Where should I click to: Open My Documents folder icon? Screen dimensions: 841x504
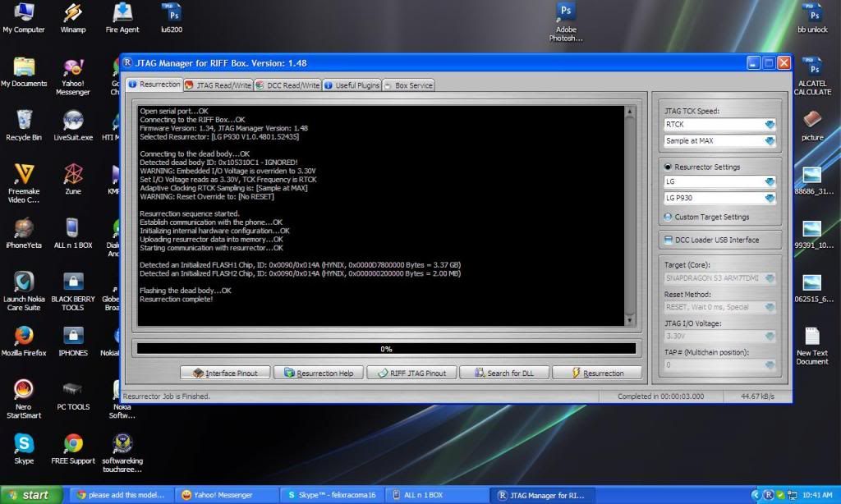click(x=24, y=72)
